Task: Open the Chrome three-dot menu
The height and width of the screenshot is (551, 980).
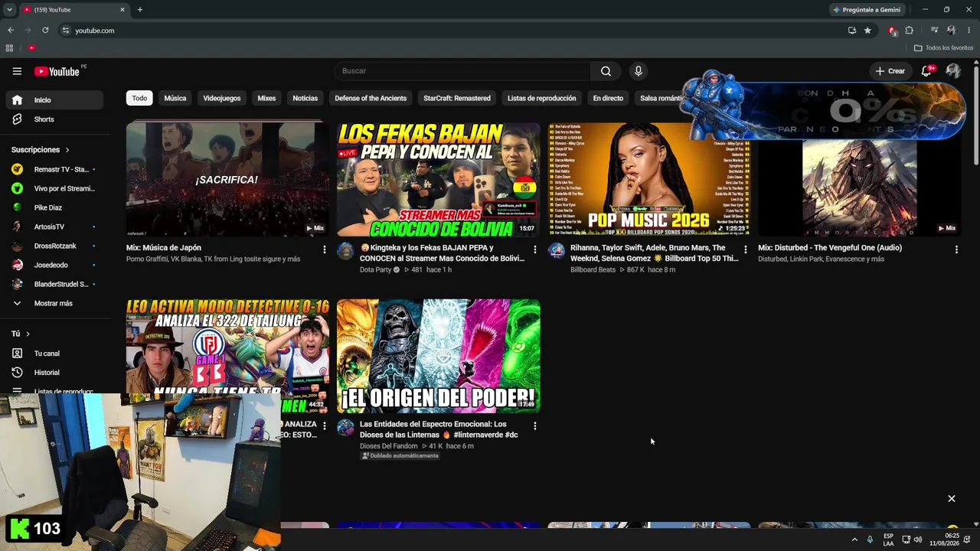Action: point(969,31)
